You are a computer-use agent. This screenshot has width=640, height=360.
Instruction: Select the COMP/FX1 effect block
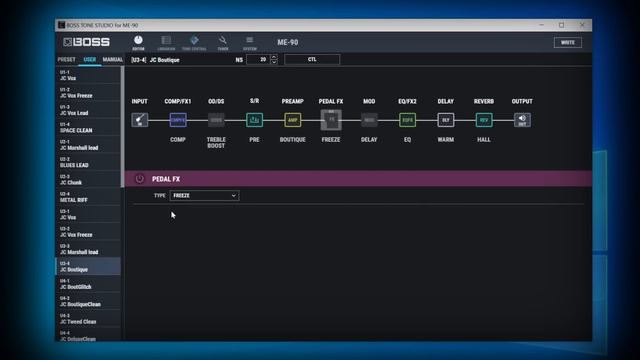point(178,120)
